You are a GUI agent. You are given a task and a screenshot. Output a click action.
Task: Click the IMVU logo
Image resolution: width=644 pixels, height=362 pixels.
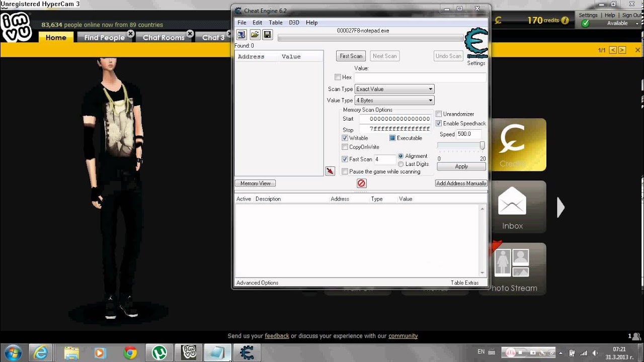tap(16, 28)
